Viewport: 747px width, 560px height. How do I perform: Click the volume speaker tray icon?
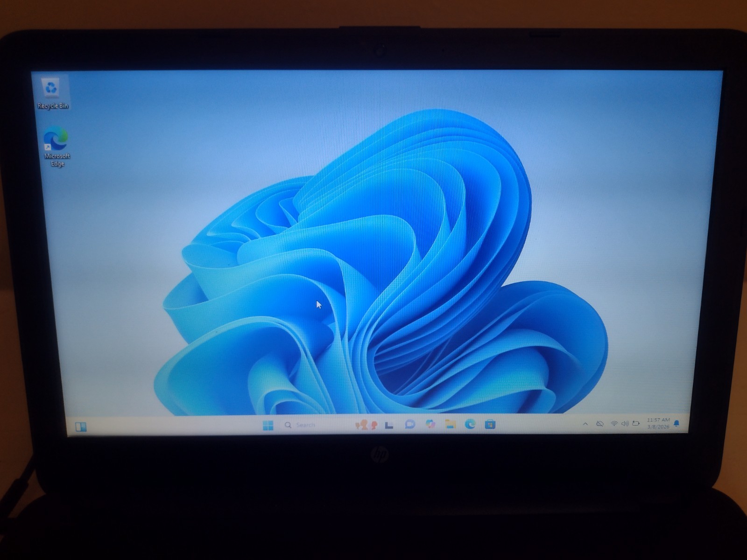coord(625,424)
